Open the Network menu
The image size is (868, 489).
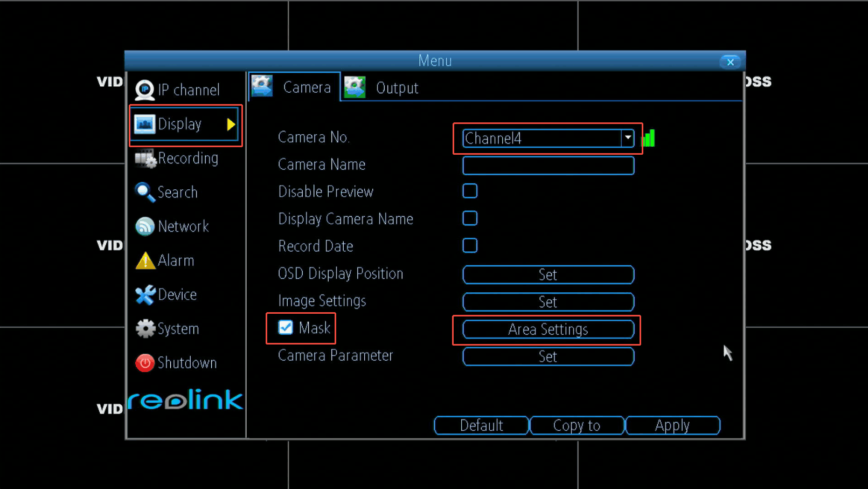pos(172,226)
